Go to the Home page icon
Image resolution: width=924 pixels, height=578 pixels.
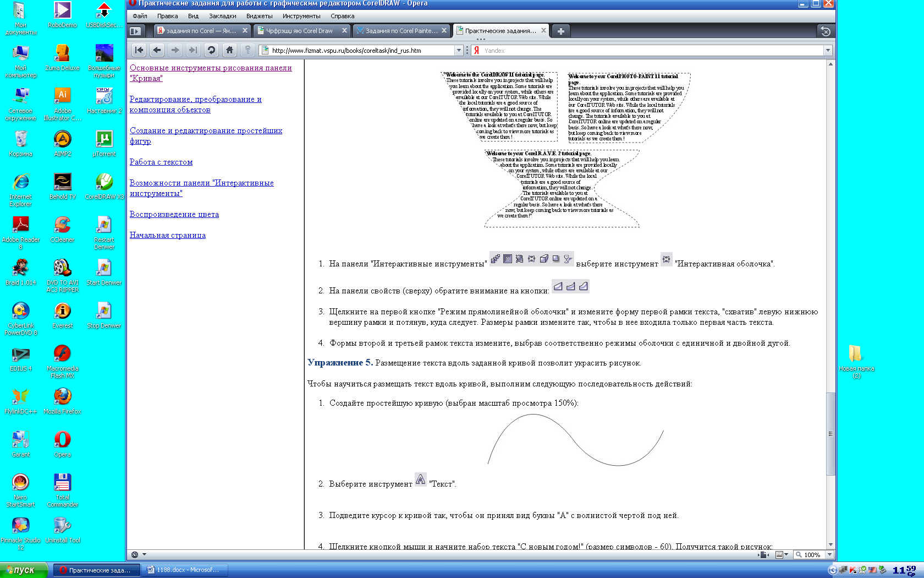[x=230, y=50]
